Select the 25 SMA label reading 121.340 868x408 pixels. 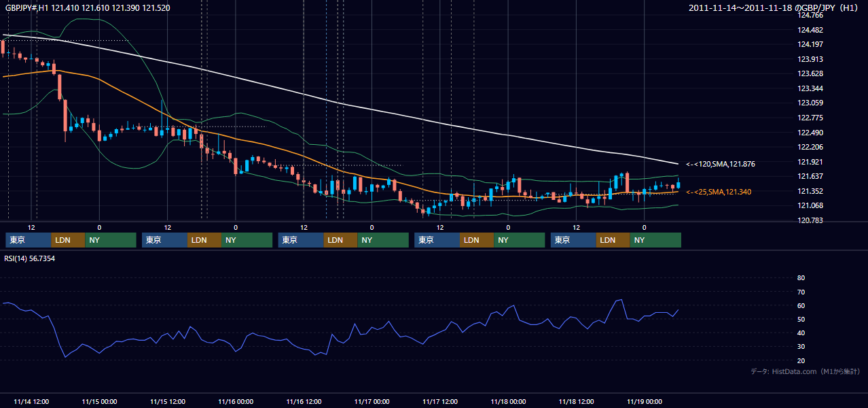(x=719, y=192)
